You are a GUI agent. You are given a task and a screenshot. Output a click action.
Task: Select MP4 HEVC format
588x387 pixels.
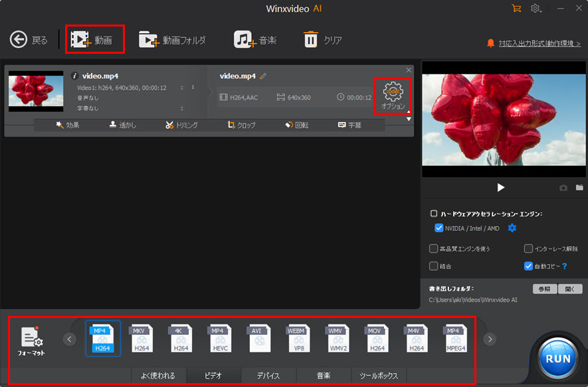(220, 339)
